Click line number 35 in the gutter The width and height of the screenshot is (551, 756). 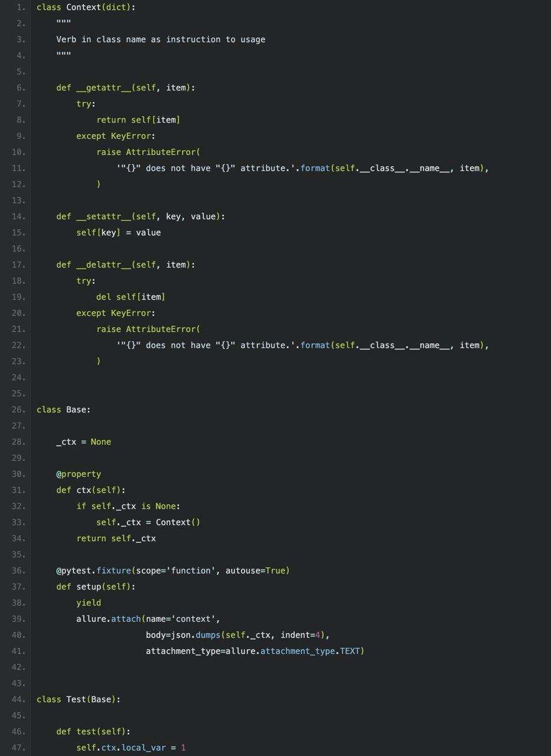[18, 555]
